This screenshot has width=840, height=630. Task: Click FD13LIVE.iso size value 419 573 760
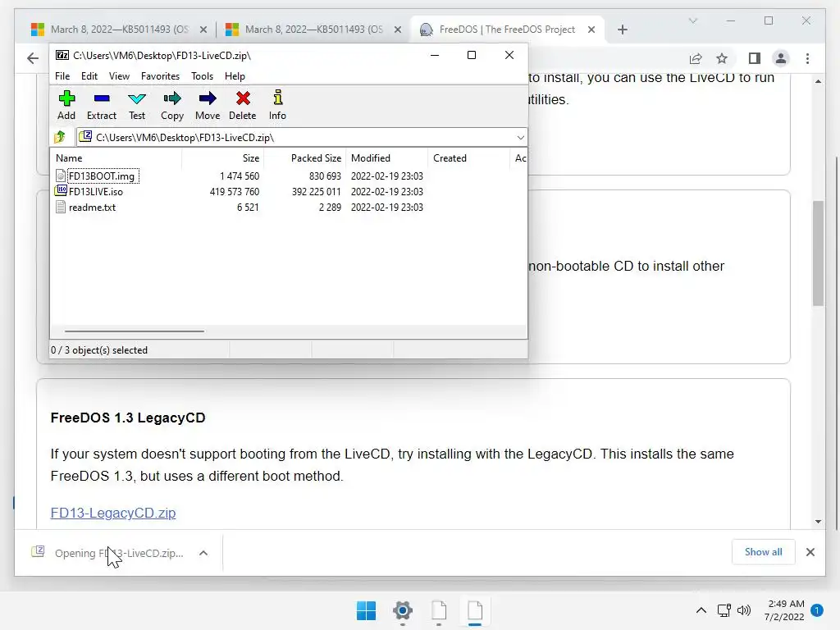235,192
